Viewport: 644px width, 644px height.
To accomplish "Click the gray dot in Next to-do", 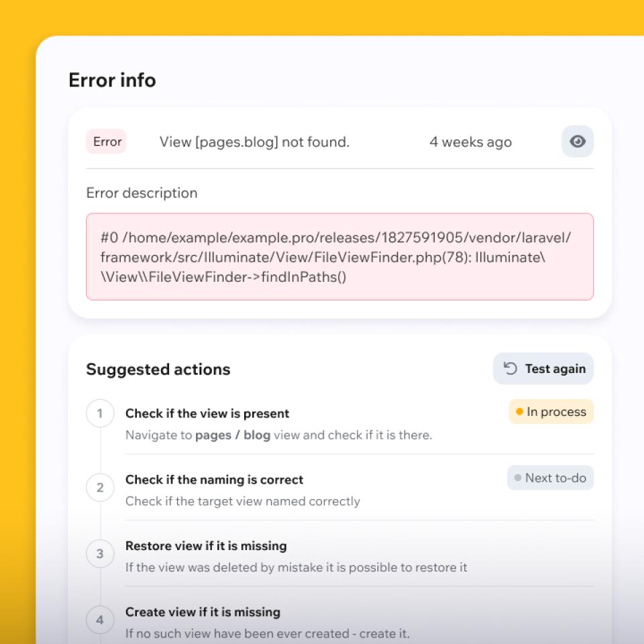I will click(517, 478).
